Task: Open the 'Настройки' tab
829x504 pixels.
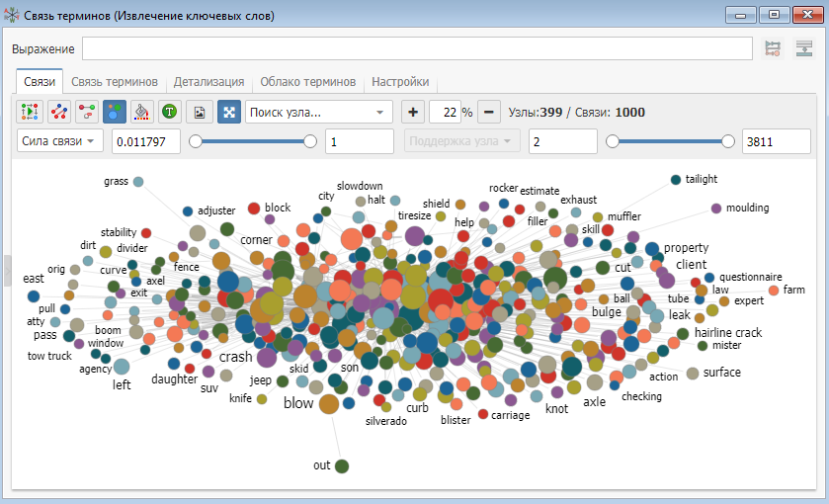Action: (x=400, y=82)
